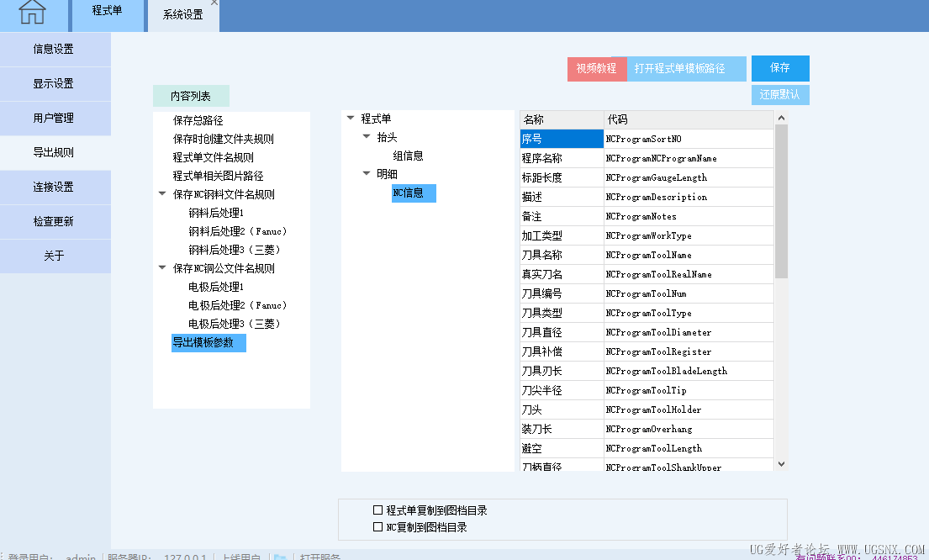Collapse the 保存NC铜公文件名规则 branch
Screen dimensions: 929x560
tap(160, 267)
